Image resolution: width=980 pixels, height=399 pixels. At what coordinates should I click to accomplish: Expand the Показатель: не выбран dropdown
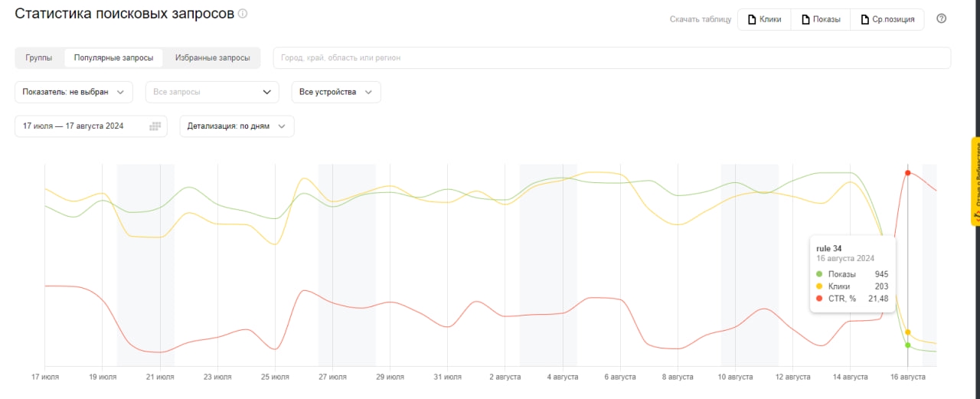click(x=73, y=92)
